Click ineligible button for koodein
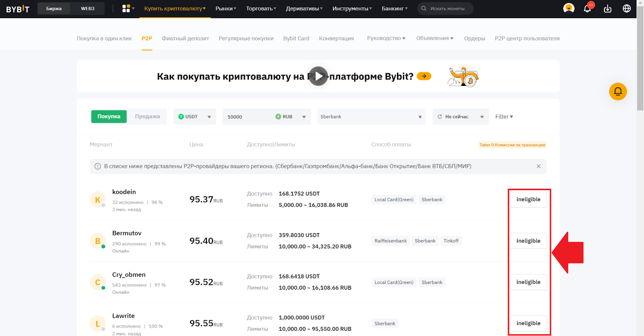The image size is (644, 336). coord(528,199)
